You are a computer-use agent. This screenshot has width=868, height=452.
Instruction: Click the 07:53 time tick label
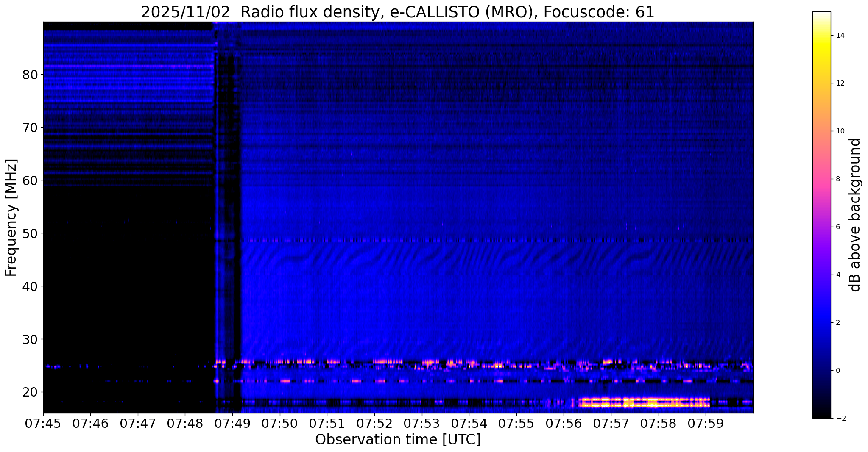click(x=421, y=423)
